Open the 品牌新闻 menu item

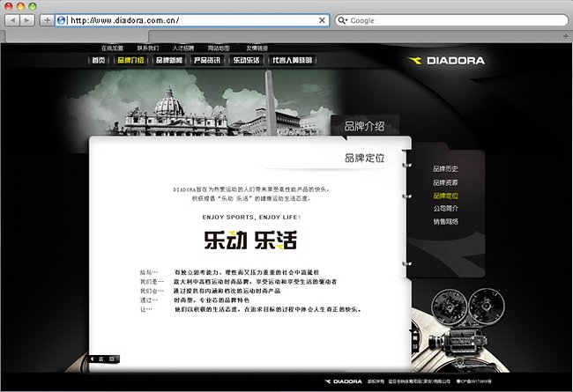[x=169, y=60]
